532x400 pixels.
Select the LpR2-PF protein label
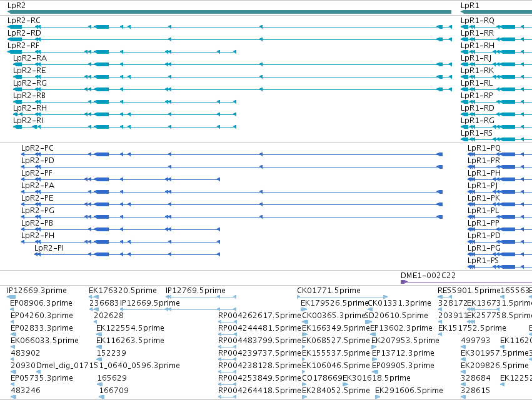coord(37,173)
